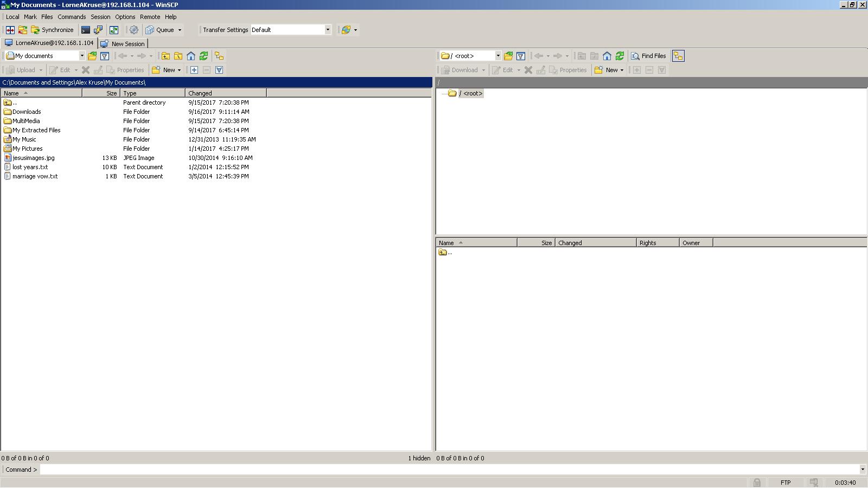
Task: Click the Find Files button
Action: [648, 56]
